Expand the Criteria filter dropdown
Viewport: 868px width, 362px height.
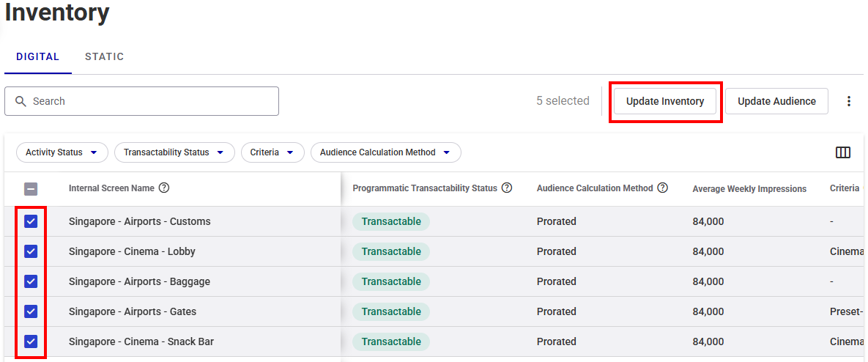[272, 152]
